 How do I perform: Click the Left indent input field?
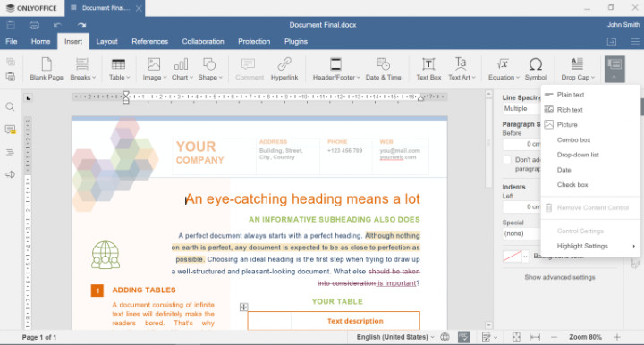(x=521, y=206)
